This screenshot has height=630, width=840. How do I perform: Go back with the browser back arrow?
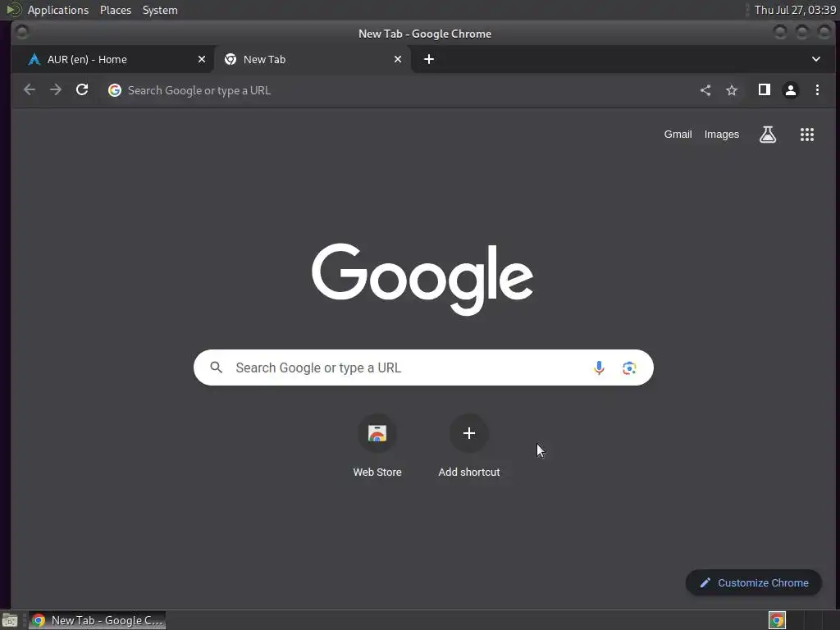point(30,90)
